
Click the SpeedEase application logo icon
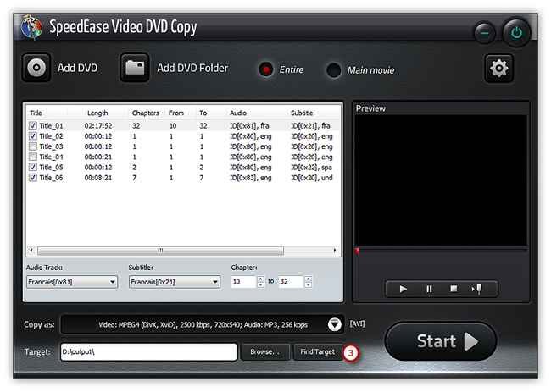coord(31,27)
